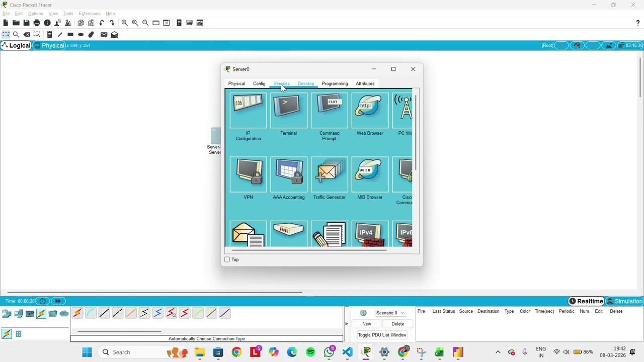
Task: Open the Tools menu
Action: click(68, 14)
